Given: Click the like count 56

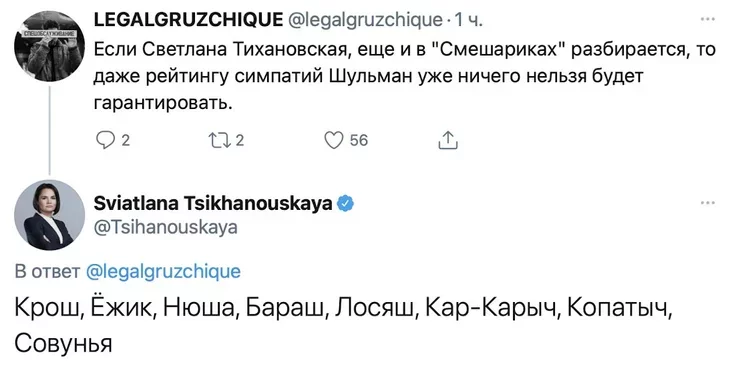Looking at the screenshot, I should [x=359, y=140].
